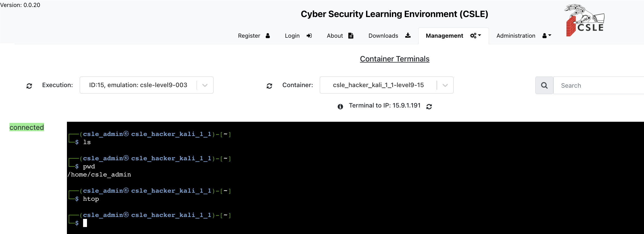Viewport: 644px width, 234px height.
Task: Click the terminal IP info icon
Action: point(340,106)
